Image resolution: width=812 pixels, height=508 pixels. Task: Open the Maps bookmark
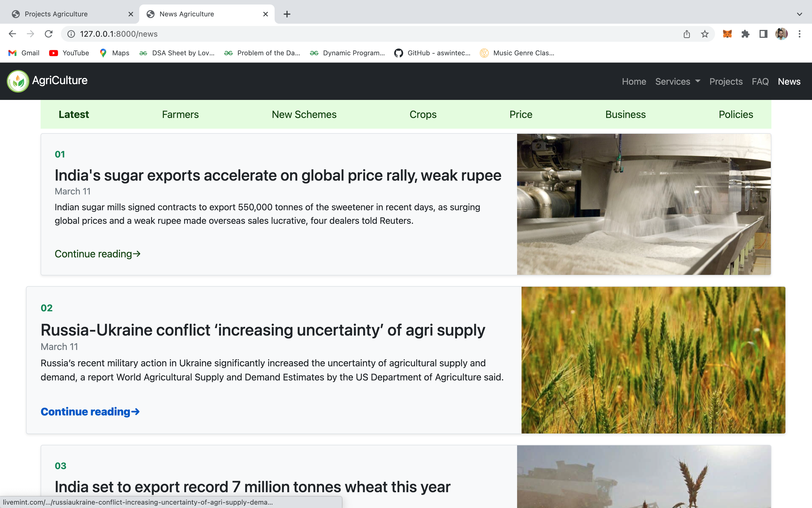pyautogui.click(x=114, y=53)
